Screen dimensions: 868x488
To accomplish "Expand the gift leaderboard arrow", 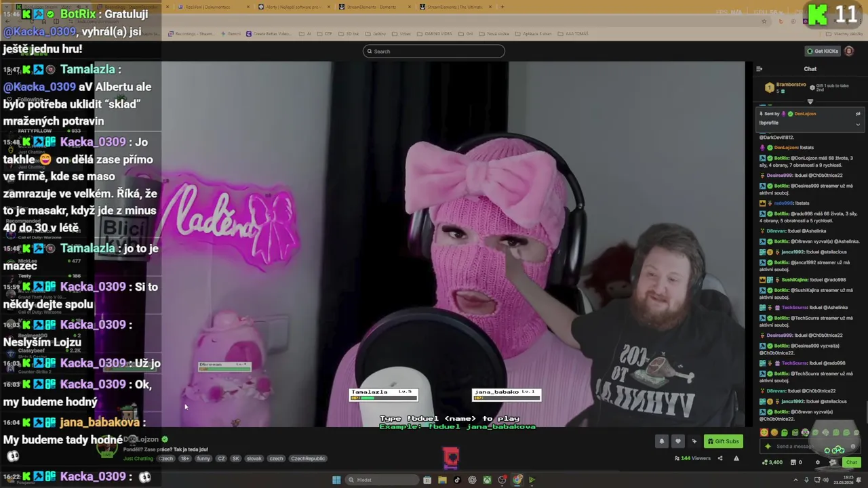I will [x=810, y=102].
